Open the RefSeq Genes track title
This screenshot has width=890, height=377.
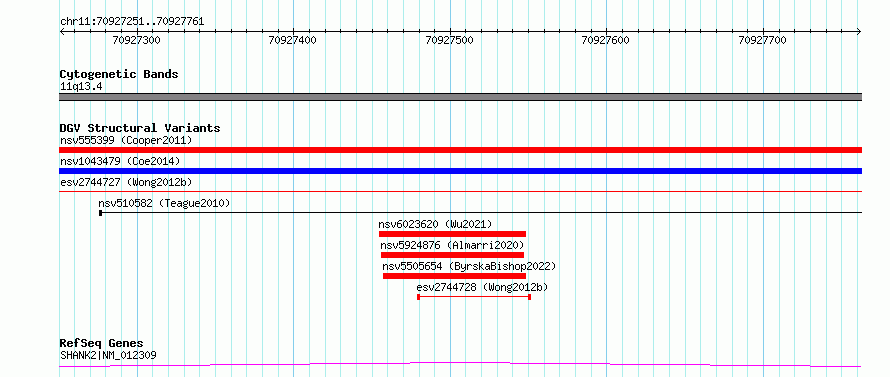point(101,344)
